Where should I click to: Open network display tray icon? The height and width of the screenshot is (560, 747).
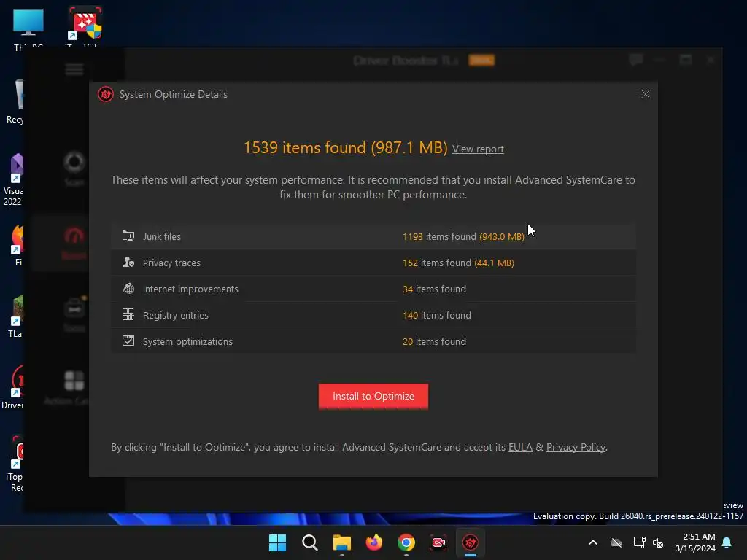[x=639, y=542]
